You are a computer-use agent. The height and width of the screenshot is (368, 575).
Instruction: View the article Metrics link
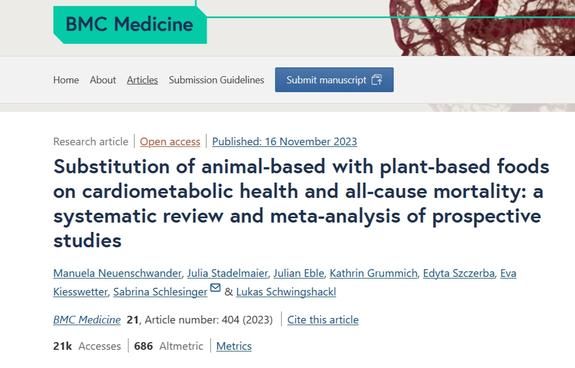coord(234,346)
